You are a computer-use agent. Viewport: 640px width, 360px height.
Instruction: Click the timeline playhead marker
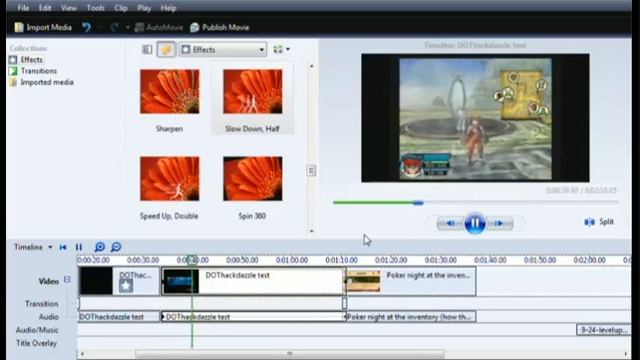(192, 260)
